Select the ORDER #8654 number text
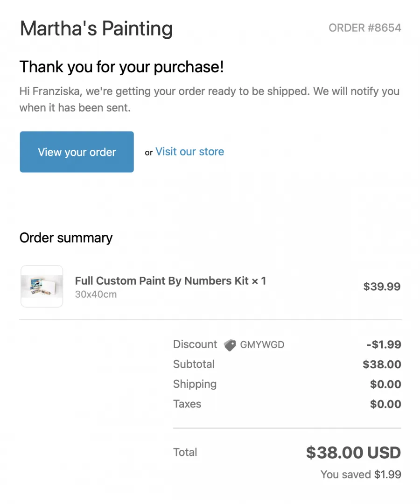The image size is (420, 504). 365,28
